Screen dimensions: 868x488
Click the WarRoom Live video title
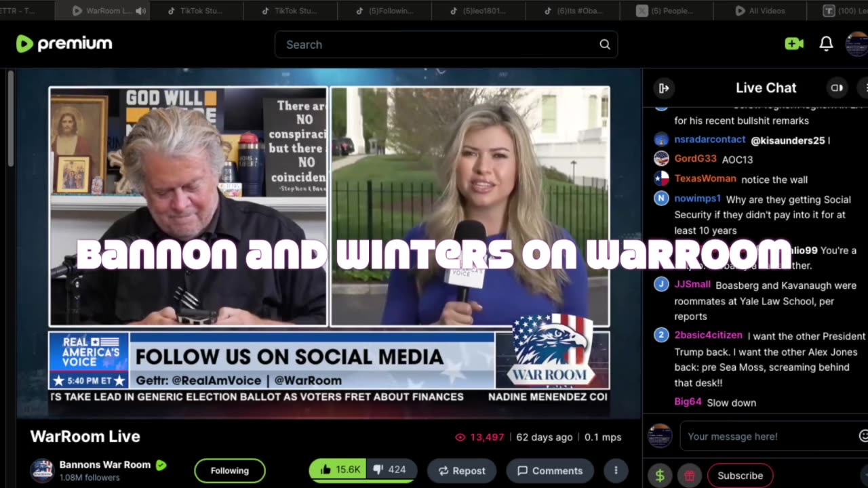click(85, 436)
